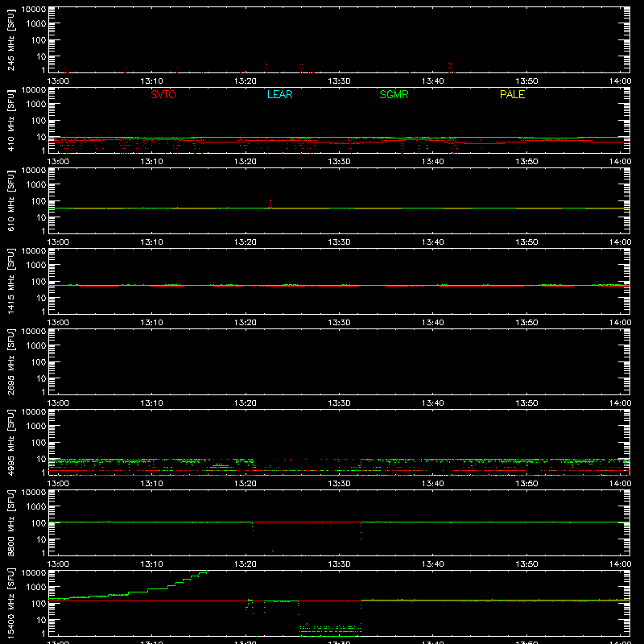Click 13:20 under the 610 MHz plot

[246, 242]
